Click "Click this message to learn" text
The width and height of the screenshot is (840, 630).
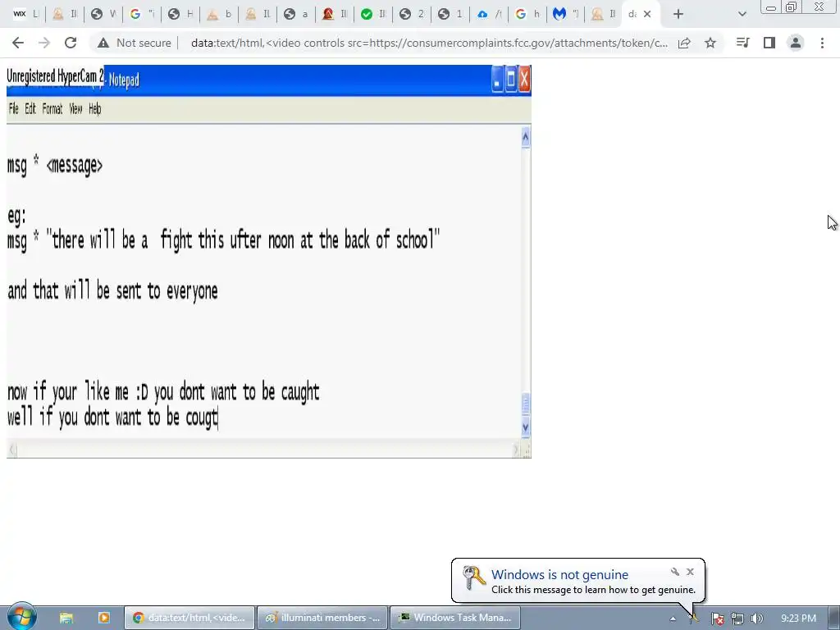click(593, 590)
